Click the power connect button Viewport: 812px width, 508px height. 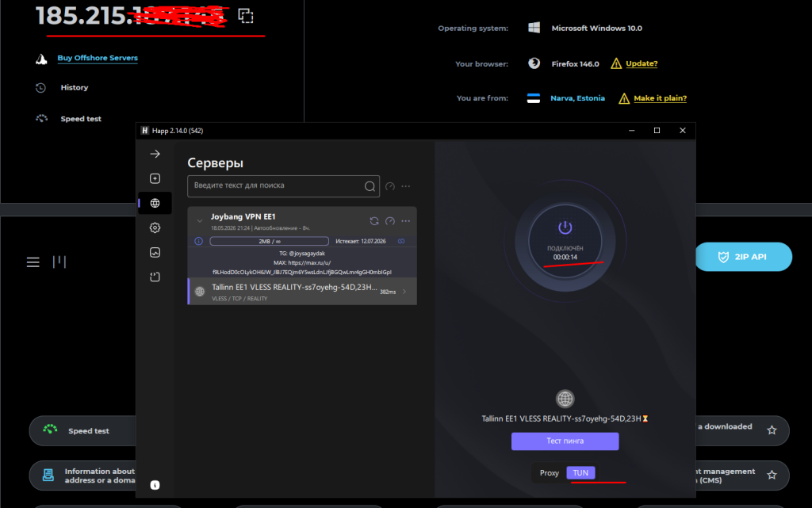(x=565, y=240)
